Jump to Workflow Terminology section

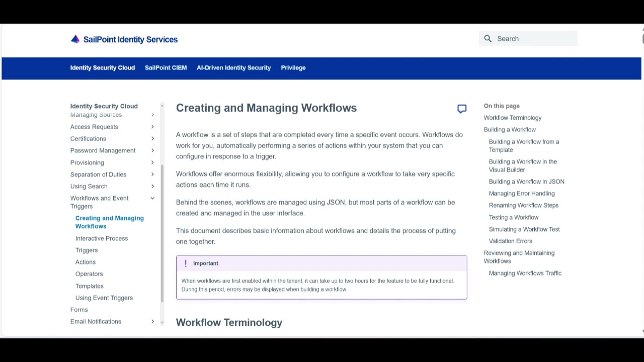(x=513, y=118)
